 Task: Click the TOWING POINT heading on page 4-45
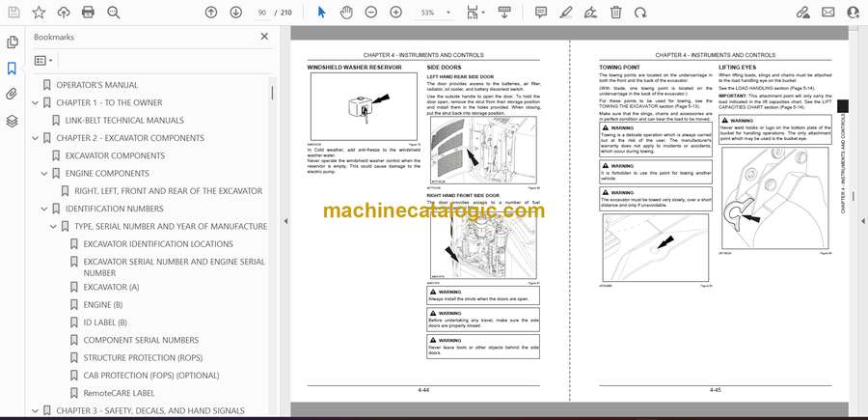tap(619, 68)
